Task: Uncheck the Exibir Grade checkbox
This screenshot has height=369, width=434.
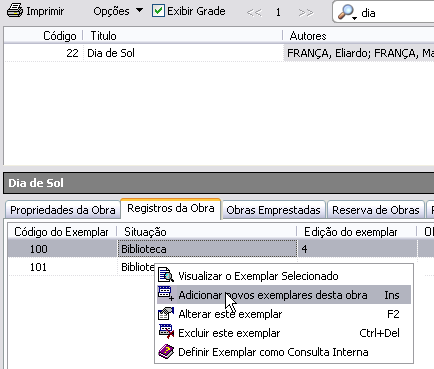Action: 158,11
